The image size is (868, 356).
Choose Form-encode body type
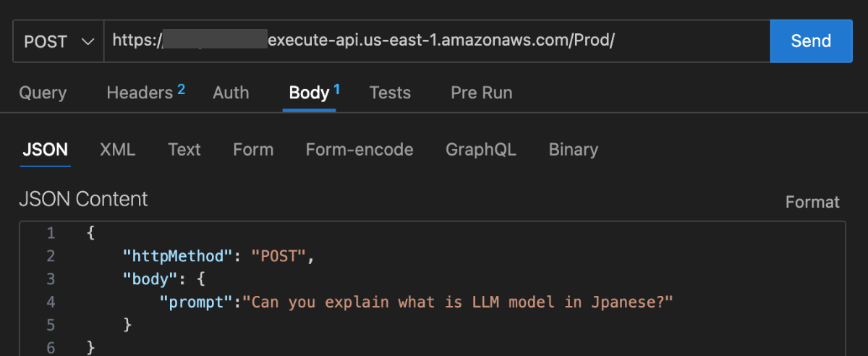tap(359, 150)
